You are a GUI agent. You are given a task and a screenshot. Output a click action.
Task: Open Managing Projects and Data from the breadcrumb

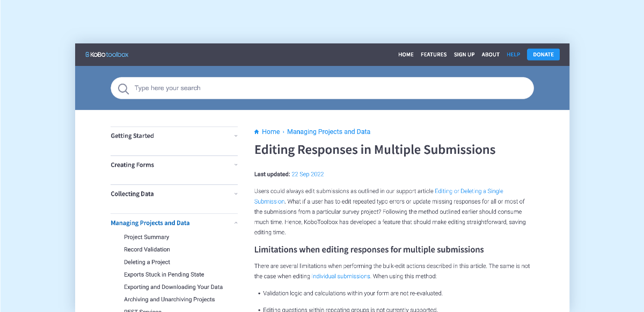(x=328, y=131)
